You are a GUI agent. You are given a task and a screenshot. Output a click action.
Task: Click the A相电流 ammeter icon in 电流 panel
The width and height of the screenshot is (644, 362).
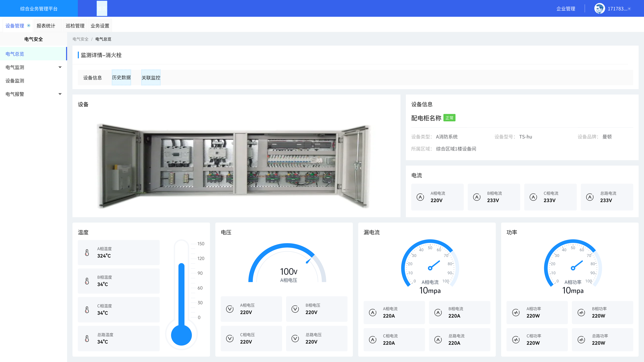click(x=420, y=197)
